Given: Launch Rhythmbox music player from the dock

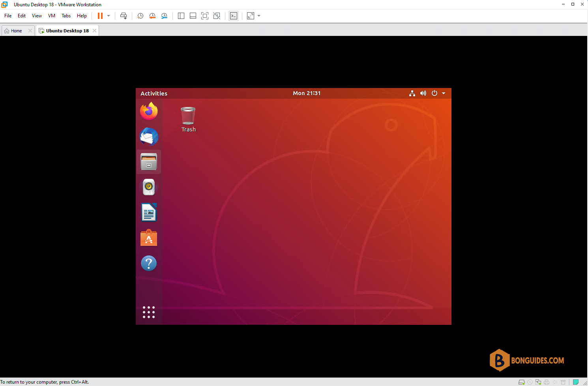Looking at the screenshot, I should 149,187.
